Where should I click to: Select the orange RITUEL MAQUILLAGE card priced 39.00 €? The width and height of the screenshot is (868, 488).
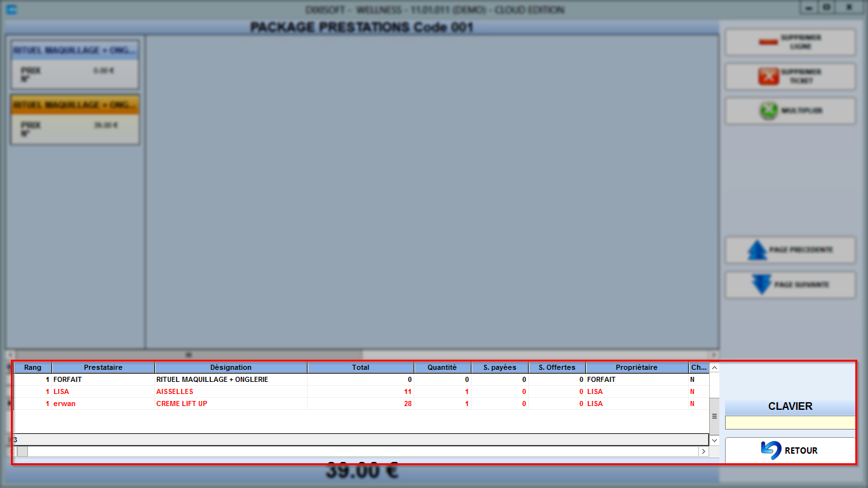coord(75,119)
